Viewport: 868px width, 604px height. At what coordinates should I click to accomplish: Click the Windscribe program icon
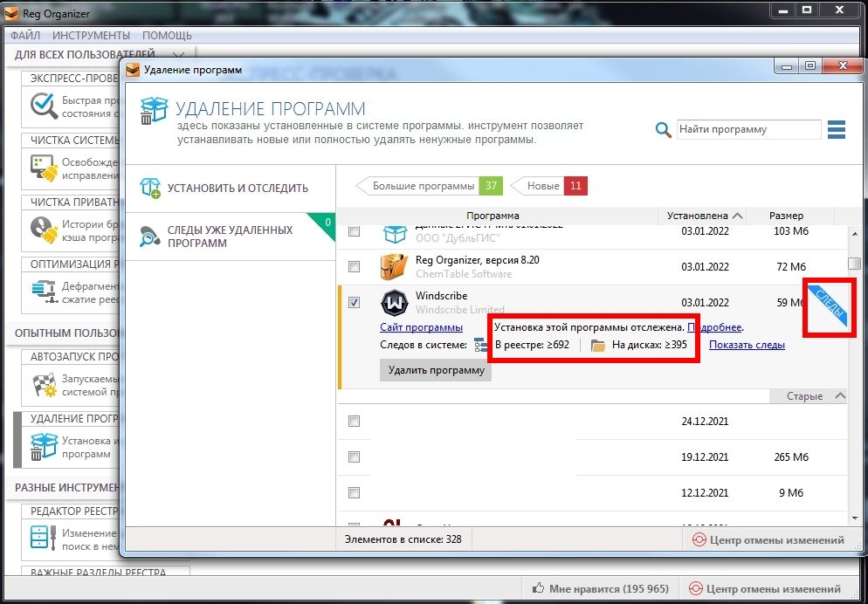click(x=395, y=303)
